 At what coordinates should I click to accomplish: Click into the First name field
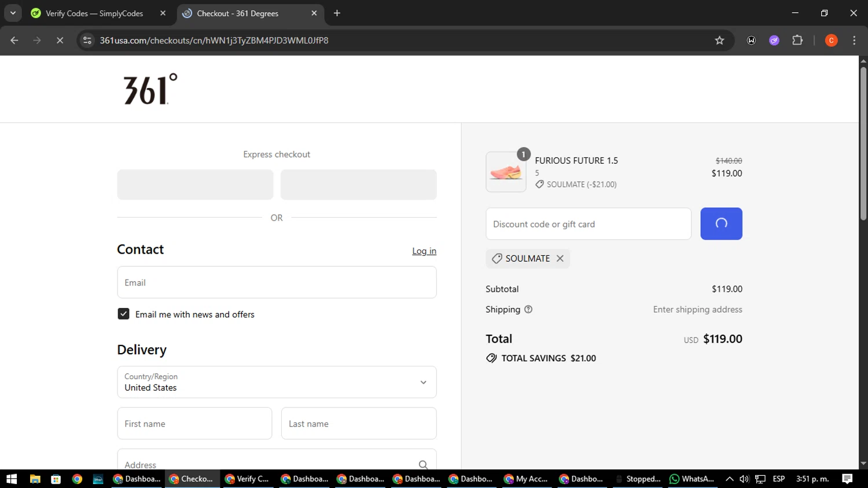(194, 423)
